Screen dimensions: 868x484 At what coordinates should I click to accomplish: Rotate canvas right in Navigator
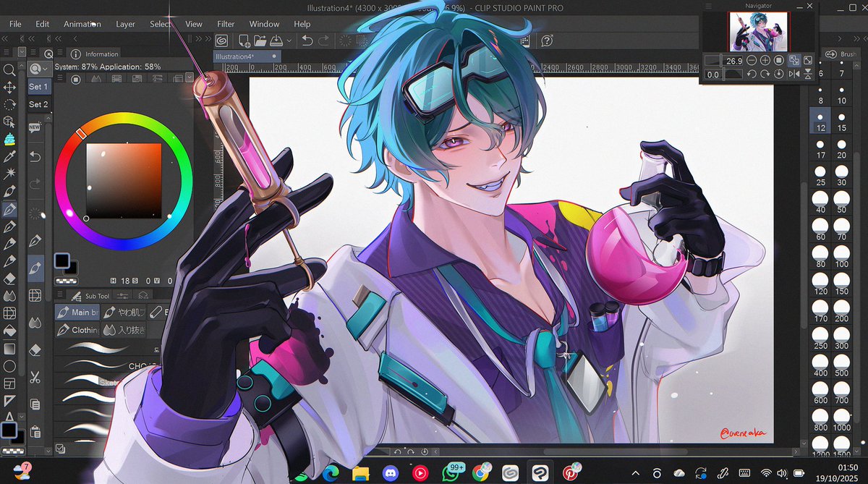(x=765, y=74)
